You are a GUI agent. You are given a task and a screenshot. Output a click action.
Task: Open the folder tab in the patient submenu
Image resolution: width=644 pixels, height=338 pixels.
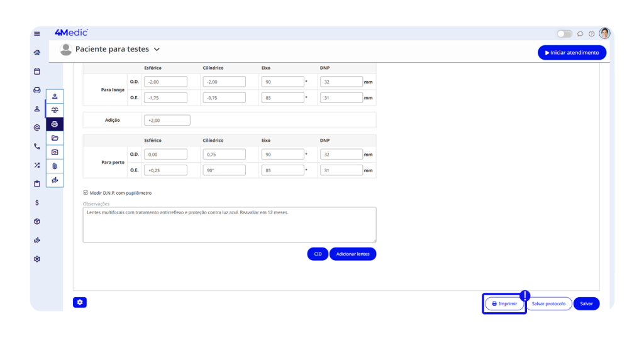click(x=55, y=138)
